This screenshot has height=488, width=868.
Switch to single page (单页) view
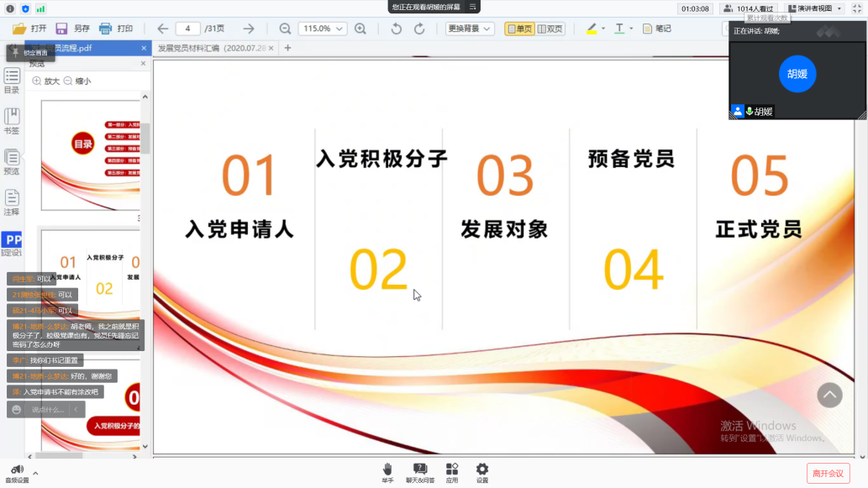(x=518, y=29)
